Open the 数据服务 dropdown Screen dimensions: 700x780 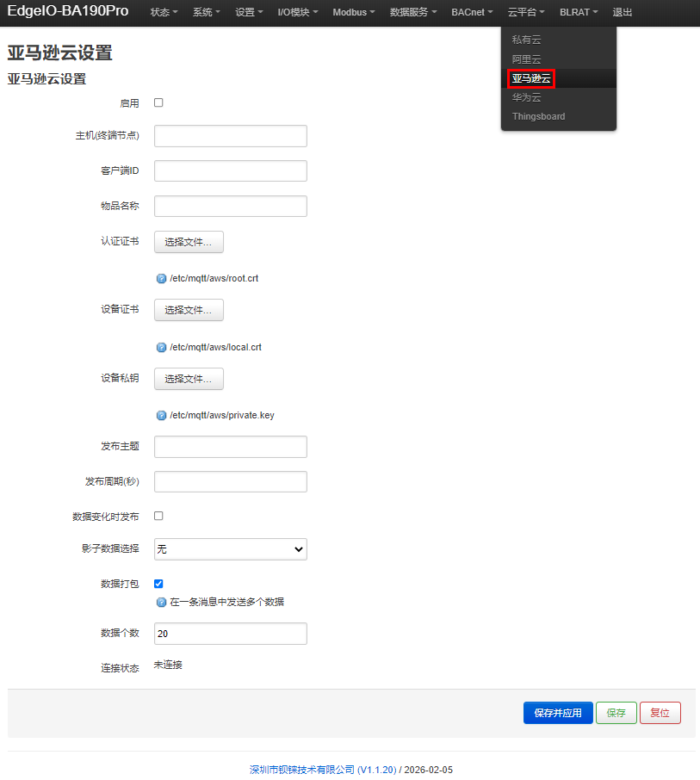pos(413,12)
